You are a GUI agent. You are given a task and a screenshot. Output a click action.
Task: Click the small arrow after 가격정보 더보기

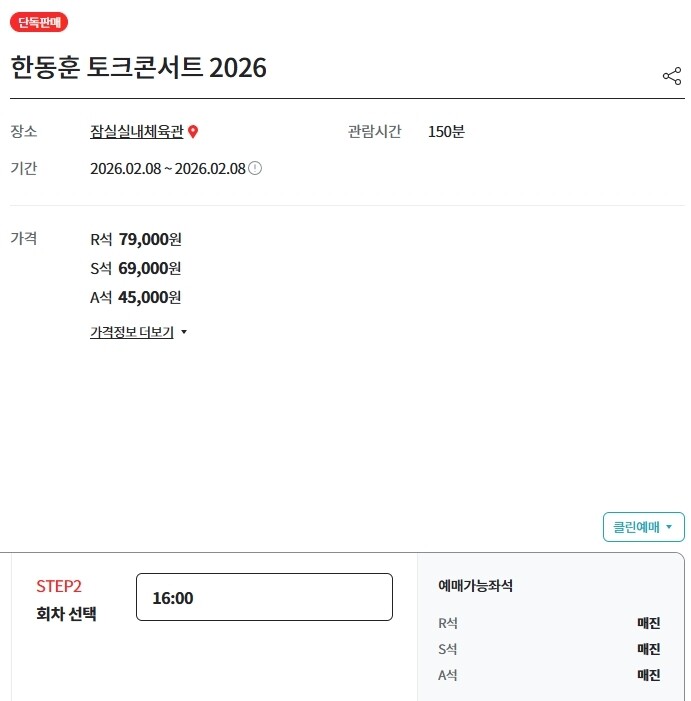point(184,332)
